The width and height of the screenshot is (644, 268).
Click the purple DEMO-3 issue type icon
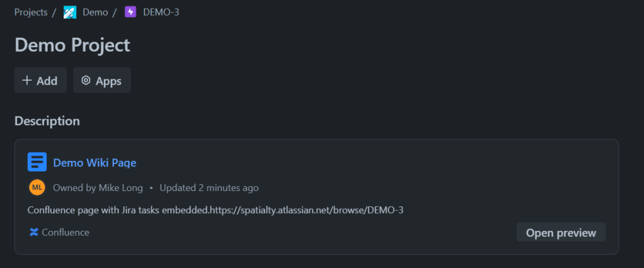[130, 12]
